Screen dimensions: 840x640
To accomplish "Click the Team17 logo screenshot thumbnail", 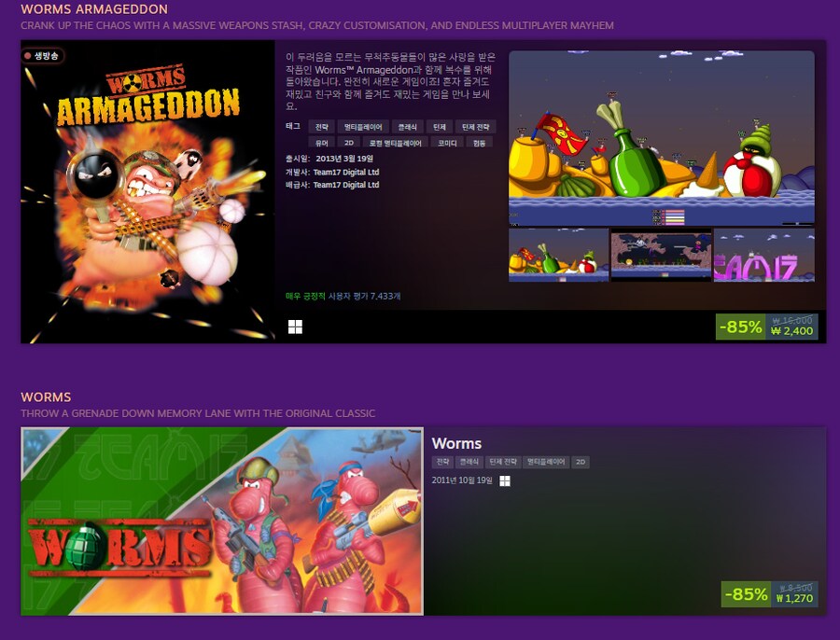I will click(763, 254).
